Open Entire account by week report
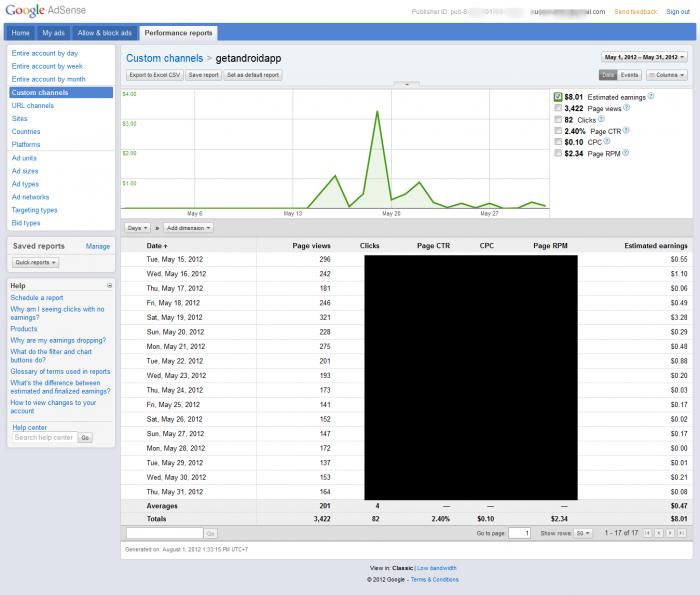The image size is (700, 595). pyautogui.click(x=47, y=66)
